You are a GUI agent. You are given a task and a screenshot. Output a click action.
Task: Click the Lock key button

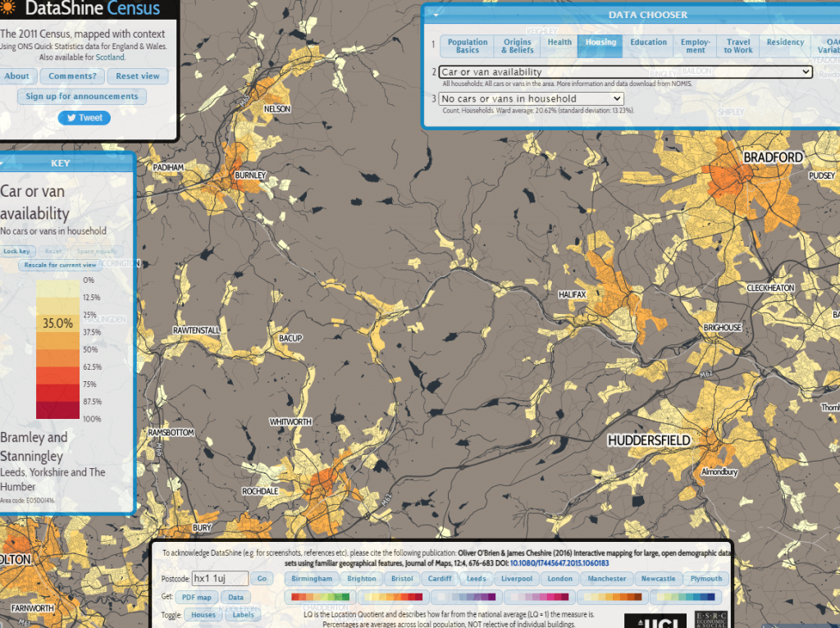[x=16, y=251]
